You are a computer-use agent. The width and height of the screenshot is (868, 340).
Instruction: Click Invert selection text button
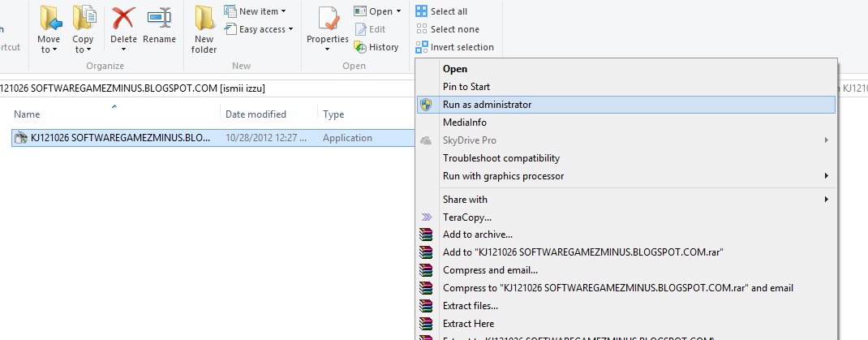coord(462,47)
